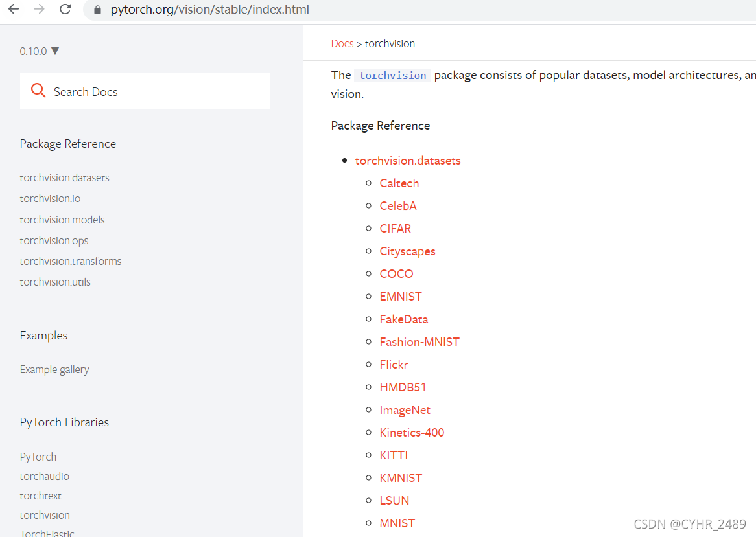The image size is (756, 537).
Task: Open the Cityscapes dataset link
Action: click(x=407, y=251)
